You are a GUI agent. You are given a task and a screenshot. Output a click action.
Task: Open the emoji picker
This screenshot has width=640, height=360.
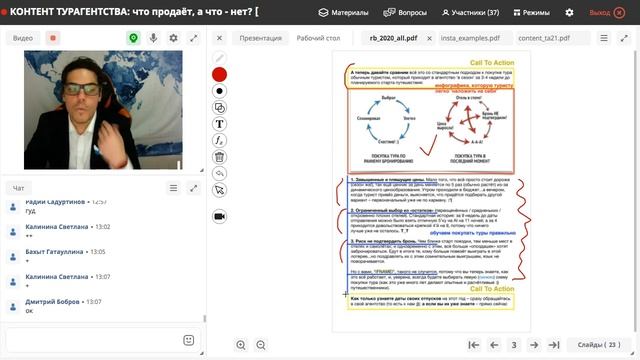[x=189, y=340]
